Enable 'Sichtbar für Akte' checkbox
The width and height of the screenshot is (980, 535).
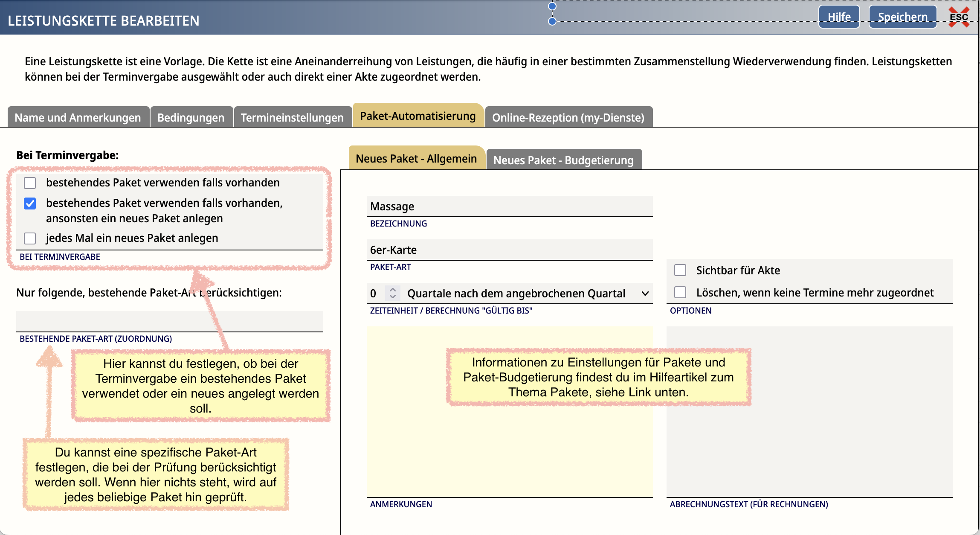tap(680, 270)
